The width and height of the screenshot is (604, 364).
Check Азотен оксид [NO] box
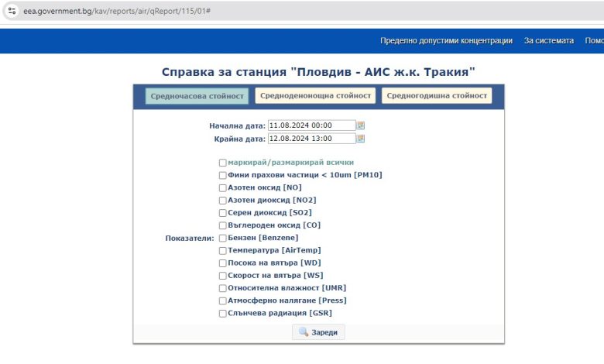223,188
